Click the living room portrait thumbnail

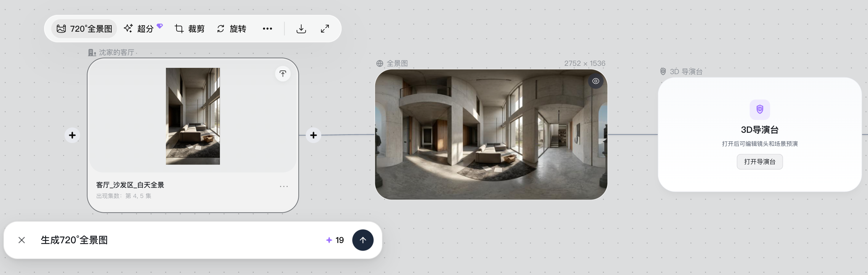pos(193,116)
